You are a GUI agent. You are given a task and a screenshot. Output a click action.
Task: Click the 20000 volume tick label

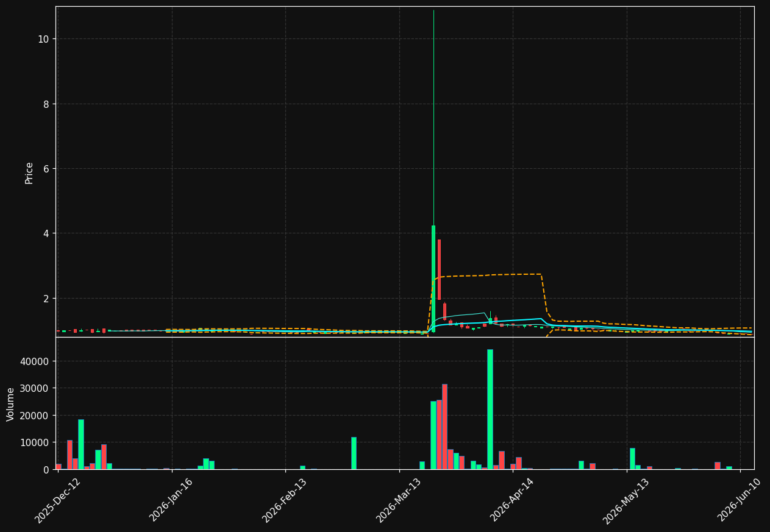(x=35, y=416)
